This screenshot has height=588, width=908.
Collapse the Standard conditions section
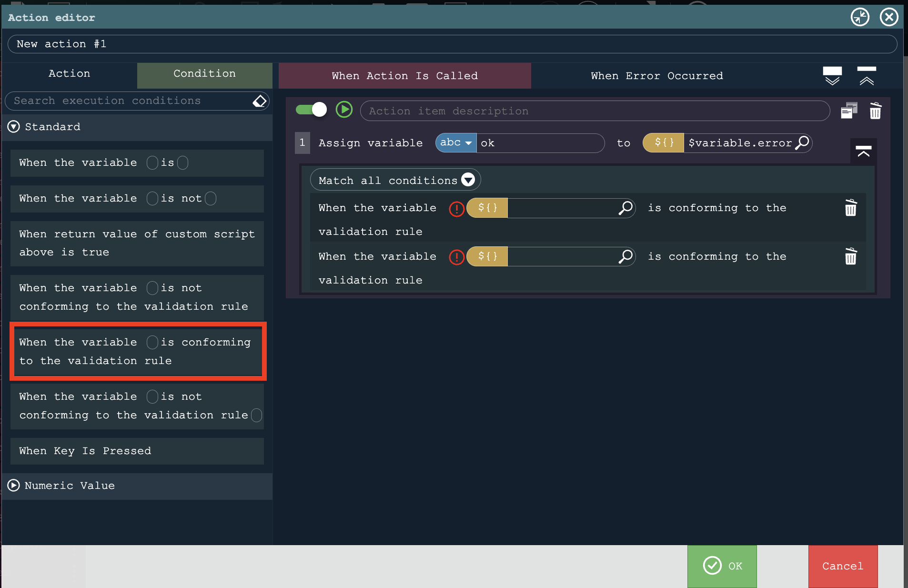pyautogui.click(x=14, y=127)
